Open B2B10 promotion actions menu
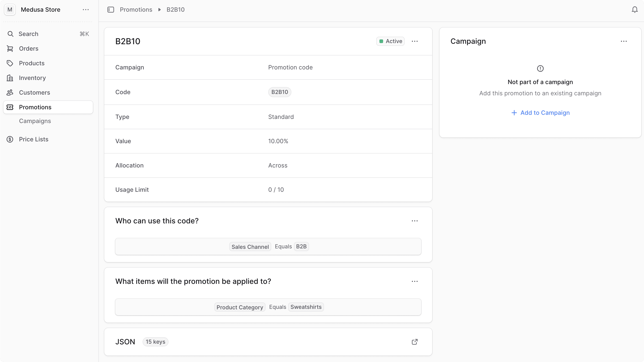This screenshot has width=644, height=362. [x=415, y=41]
